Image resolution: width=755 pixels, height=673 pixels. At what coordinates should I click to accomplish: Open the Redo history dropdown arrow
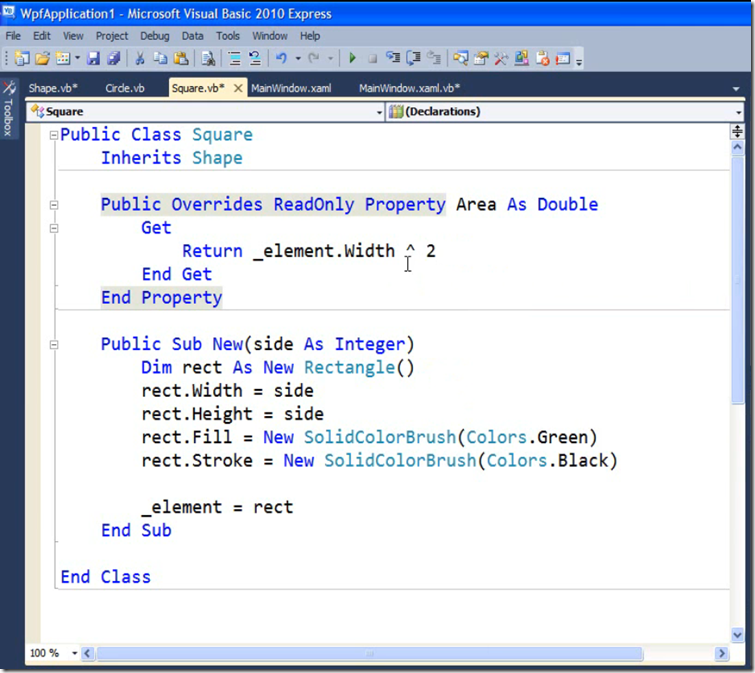pos(330,58)
